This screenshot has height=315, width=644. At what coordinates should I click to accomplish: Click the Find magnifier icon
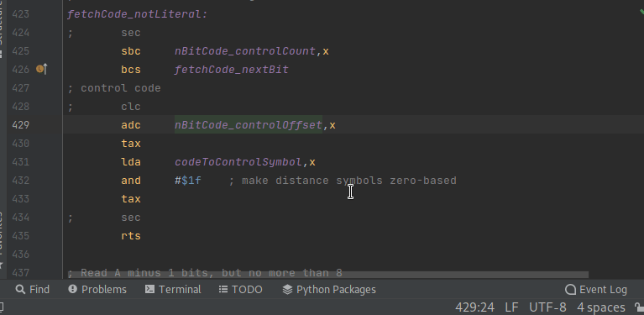(x=20, y=289)
